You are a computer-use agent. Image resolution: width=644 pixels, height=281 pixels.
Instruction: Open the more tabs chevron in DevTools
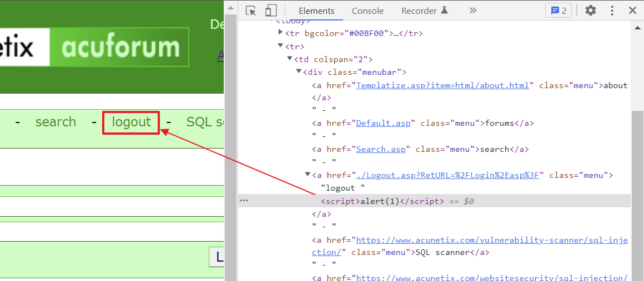click(x=473, y=11)
